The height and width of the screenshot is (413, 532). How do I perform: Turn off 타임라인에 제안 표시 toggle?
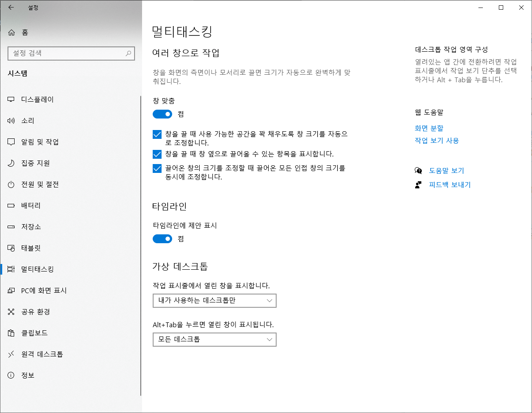tap(162, 239)
